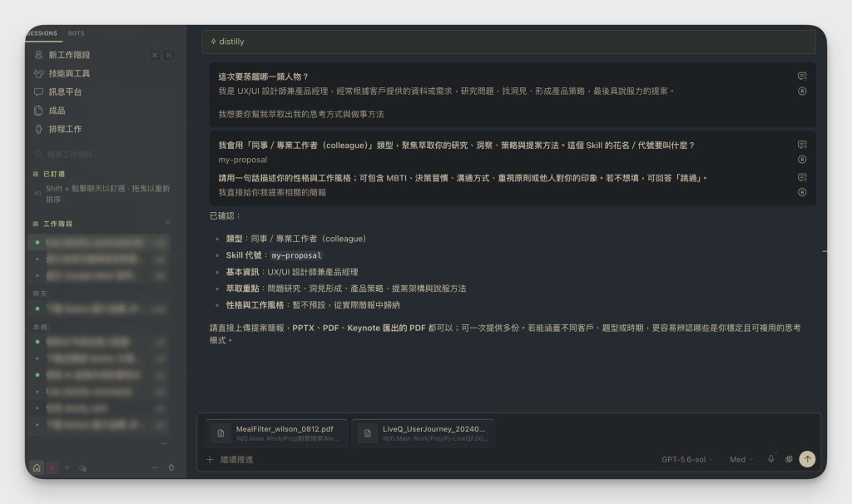Screen dimensions: 852x504
Task: Open the session filter icon beside 工作階段
Action: click(167, 224)
